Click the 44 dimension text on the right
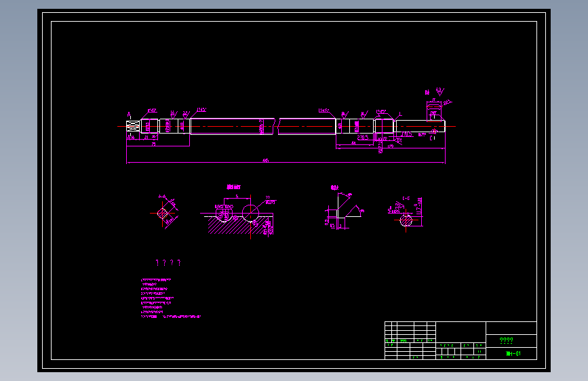588x381 pixels. 353,143
